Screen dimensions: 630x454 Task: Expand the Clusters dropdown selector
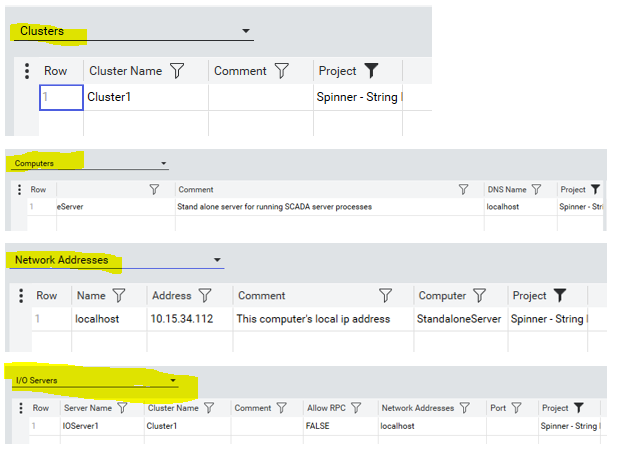(246, 31)
